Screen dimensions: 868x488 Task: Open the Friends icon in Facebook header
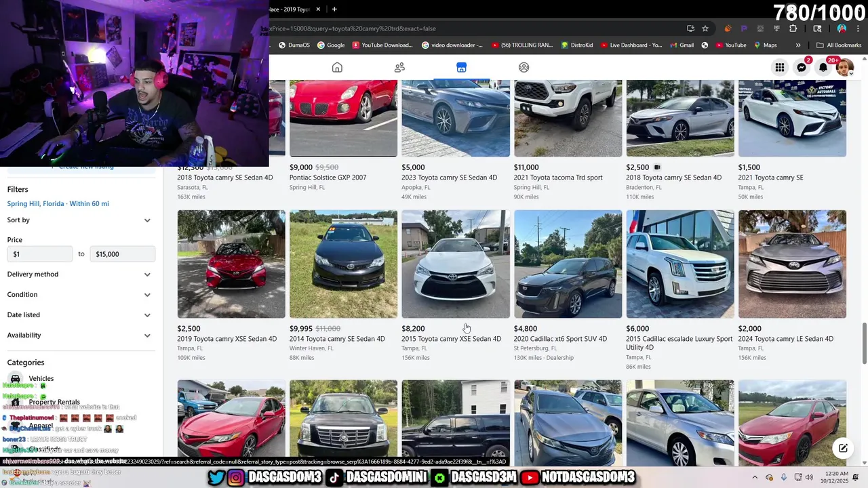click(399, 67)
